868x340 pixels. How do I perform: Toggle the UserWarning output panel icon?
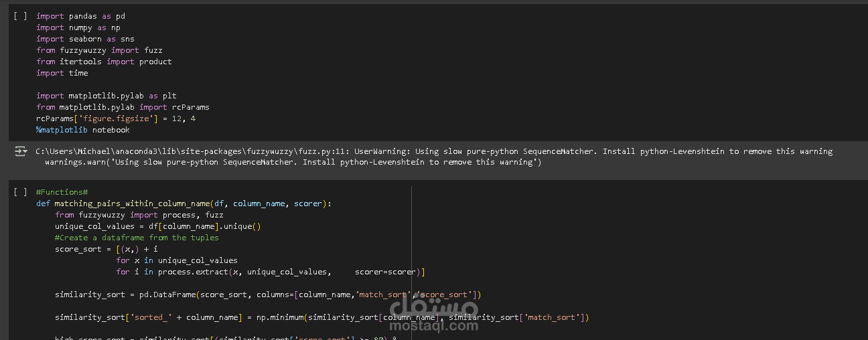pyautogui.click(x=20, y=152)
